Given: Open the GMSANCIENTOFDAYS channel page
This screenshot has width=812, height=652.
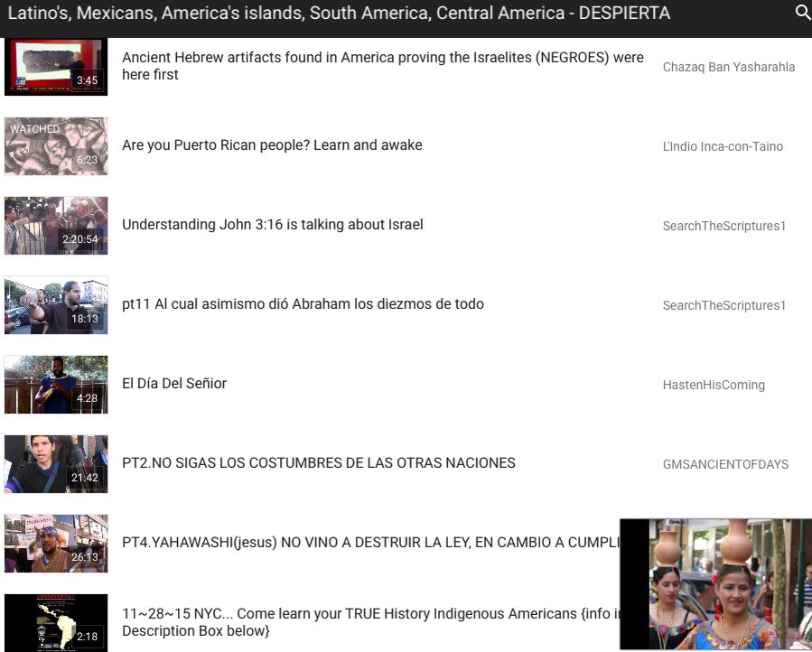Looking at the screenshot, I should click(x=724, y=464).
